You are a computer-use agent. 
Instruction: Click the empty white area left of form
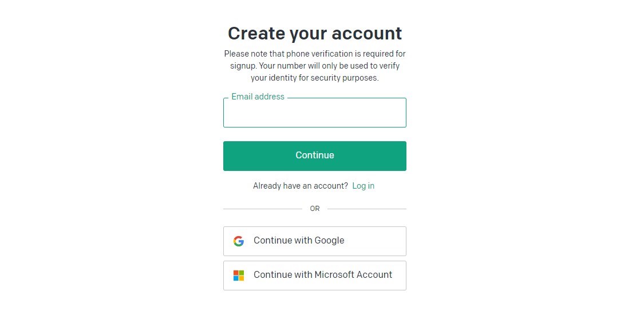(111, 164)
